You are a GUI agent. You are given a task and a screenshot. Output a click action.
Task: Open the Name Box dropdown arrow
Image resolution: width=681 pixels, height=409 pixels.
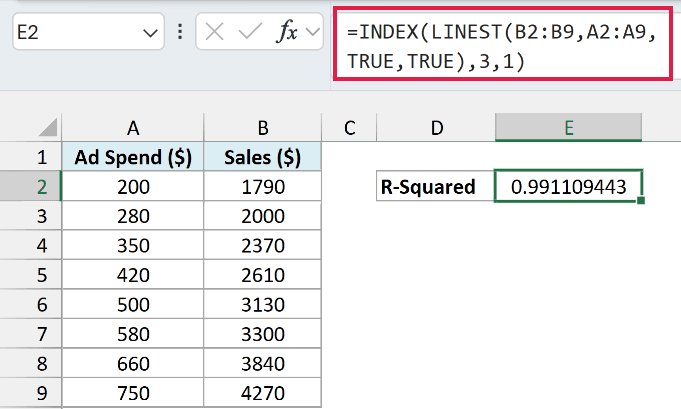pos(150,33)
